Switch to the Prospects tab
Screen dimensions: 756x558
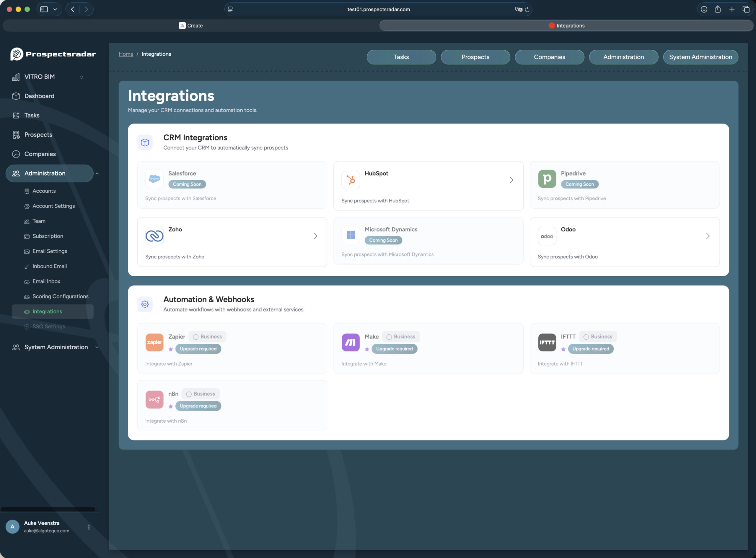tap(475, 57)
